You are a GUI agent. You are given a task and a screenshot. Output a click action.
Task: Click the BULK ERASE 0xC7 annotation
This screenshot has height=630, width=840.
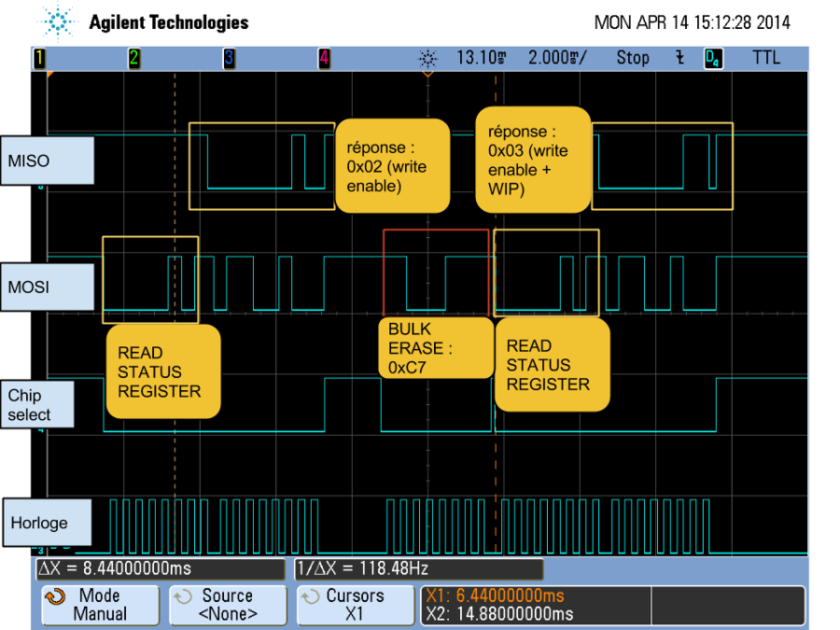click(436, 347)
